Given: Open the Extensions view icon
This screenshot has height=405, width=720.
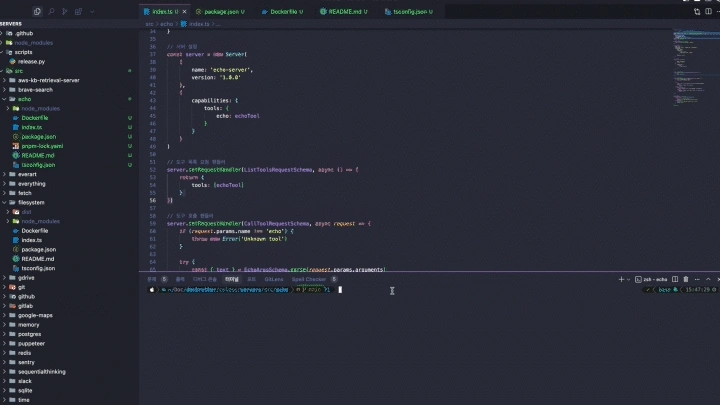Looking at the screenshot, I should pyautogui.click(x=79, y=11).
